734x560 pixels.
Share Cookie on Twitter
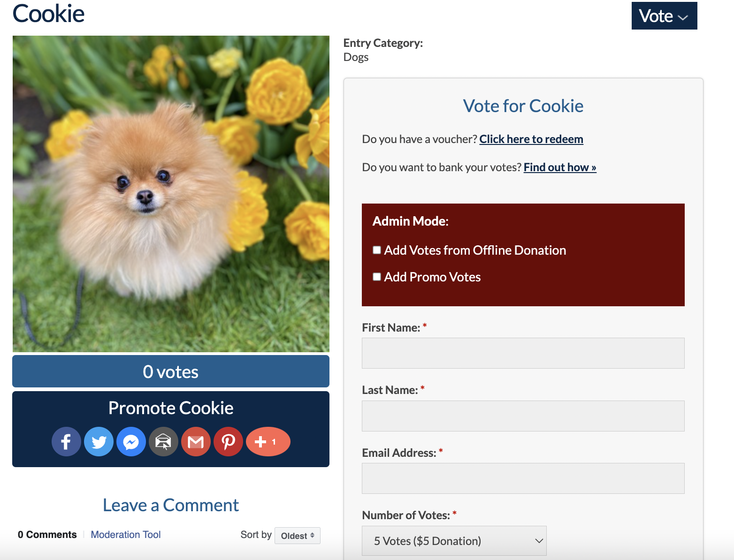(x=99, y=441)
